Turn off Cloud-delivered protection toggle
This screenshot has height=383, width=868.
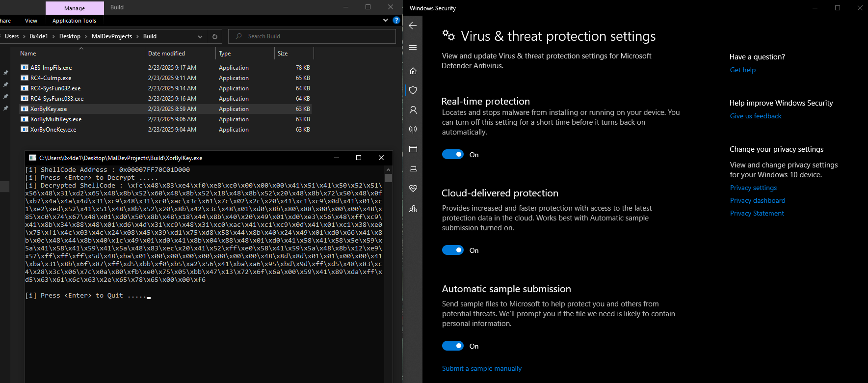click(453, 250)
